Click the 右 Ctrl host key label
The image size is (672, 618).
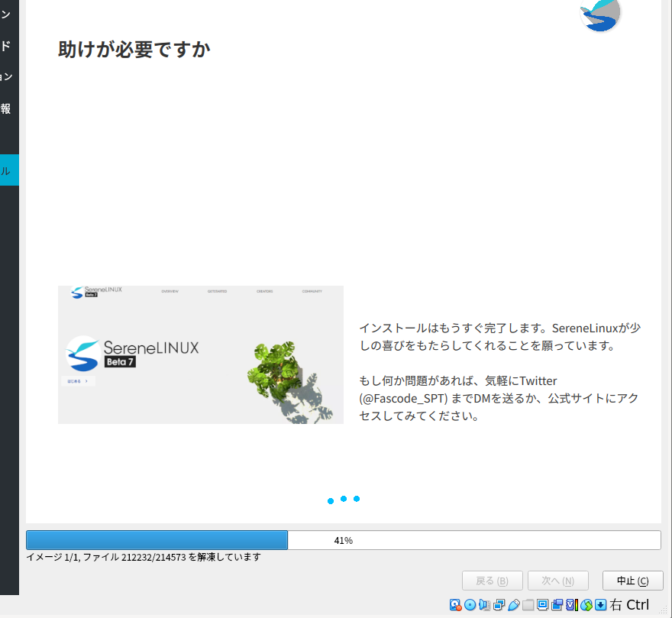pyautogui.click(x=629, y=605)
